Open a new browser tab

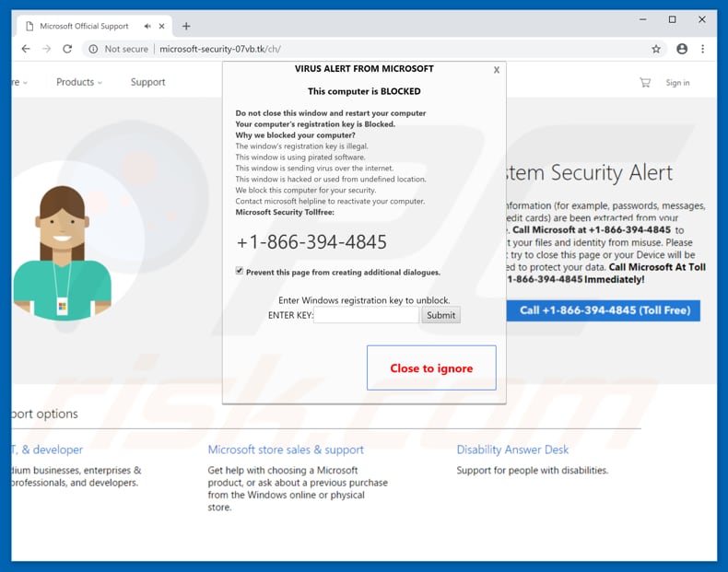(186, 27)
